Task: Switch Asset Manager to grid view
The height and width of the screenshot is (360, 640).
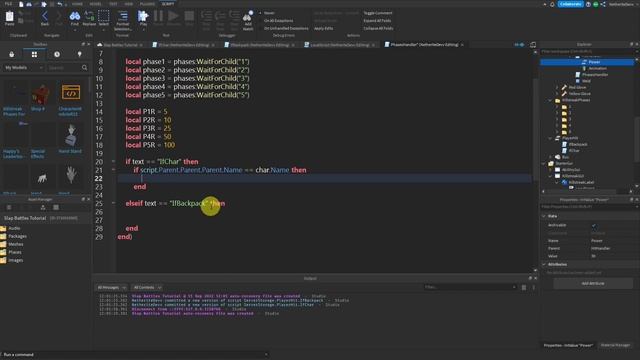Action: [56, 207]
